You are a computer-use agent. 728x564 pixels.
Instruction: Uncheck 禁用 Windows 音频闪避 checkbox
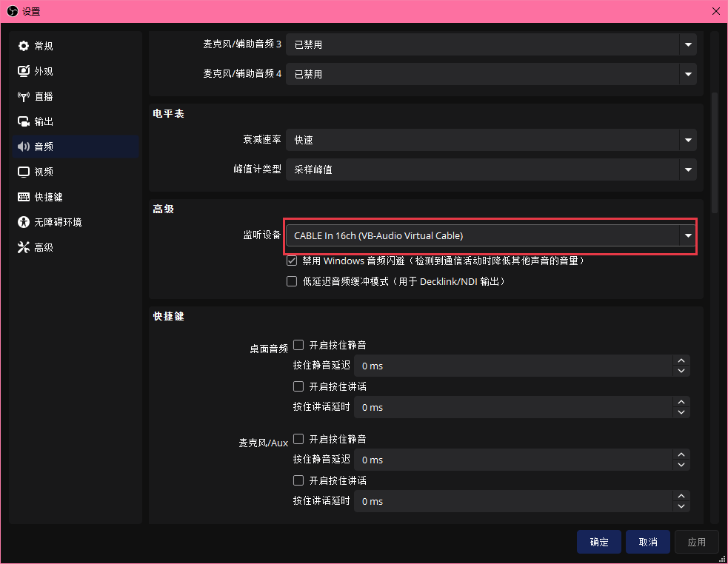(x=292, y=261)
